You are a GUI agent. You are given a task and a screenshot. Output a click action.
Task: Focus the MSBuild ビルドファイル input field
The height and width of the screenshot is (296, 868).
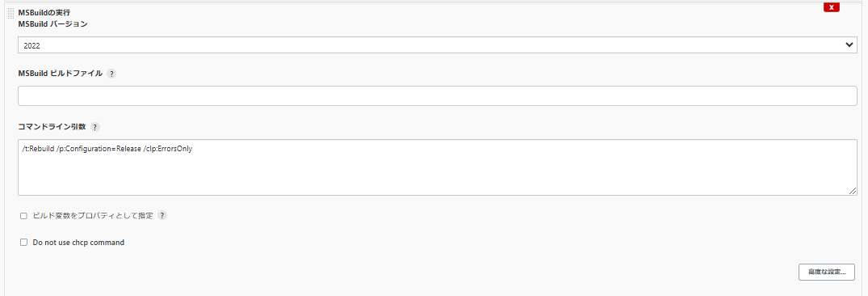click(x=438, y=96)
